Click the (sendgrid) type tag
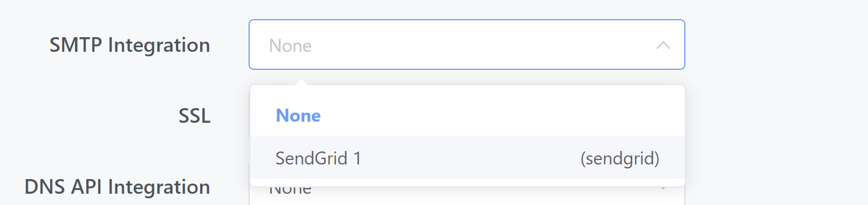The width and height of the screenshot is (868, 205). [x=619, y=159]
